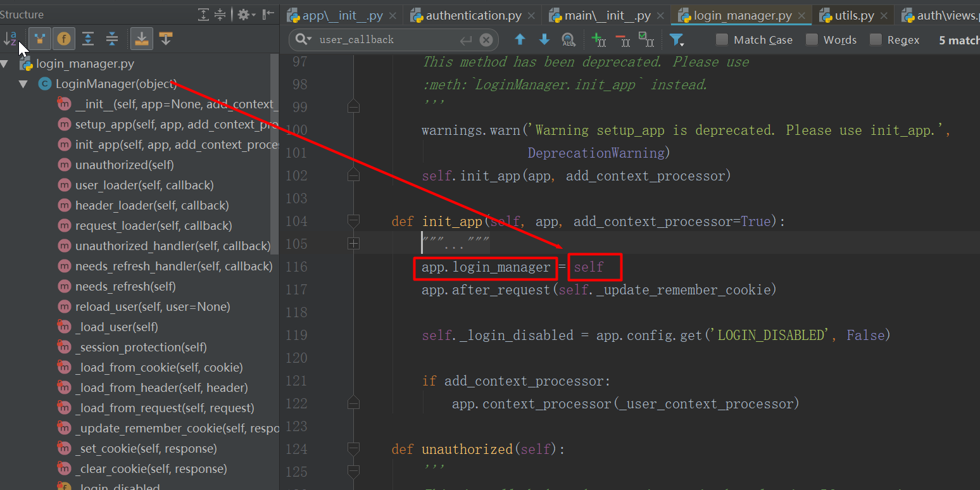Expand all nodes in the Structure panel
Screen dimensions: 980x490
pos(88,39)
